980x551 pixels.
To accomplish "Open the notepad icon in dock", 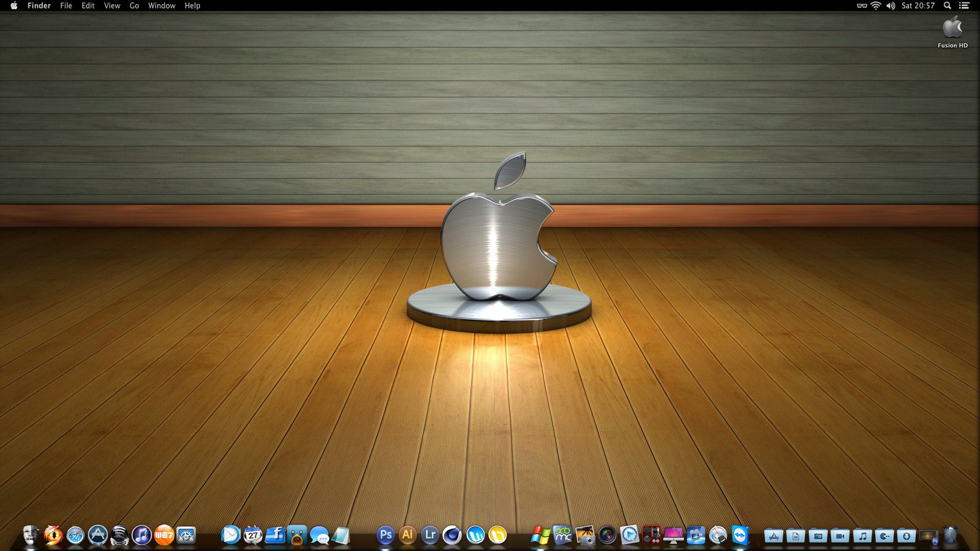I will [x=341, y=535].
